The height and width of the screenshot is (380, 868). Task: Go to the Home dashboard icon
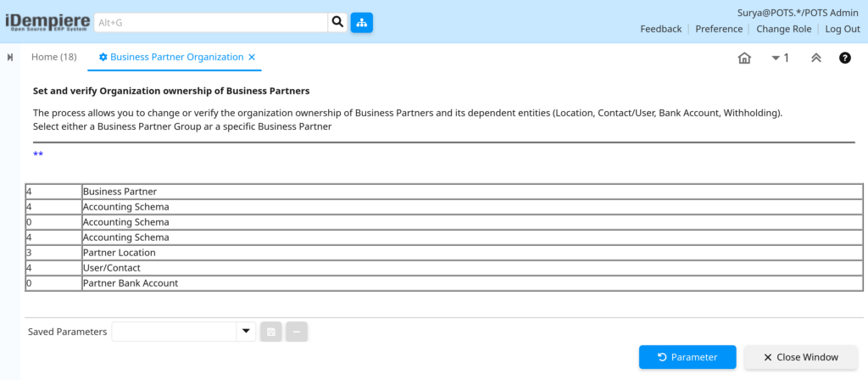pos(744,58)
